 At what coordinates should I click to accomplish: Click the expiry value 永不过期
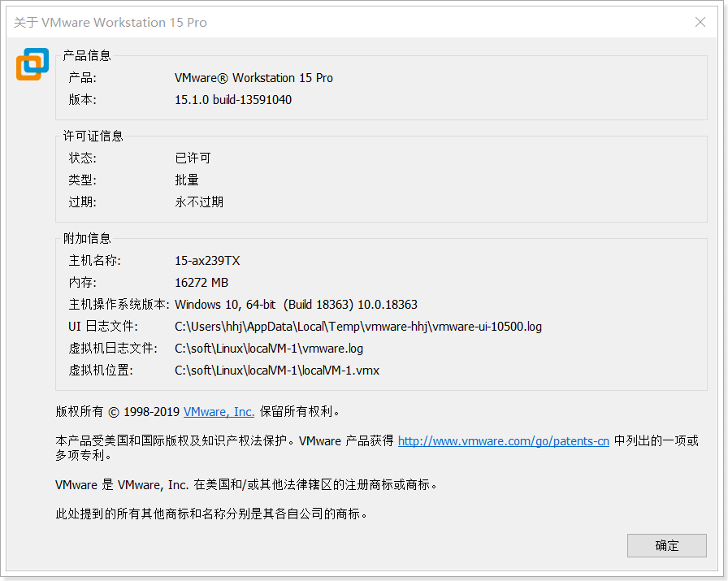(199, 202)
